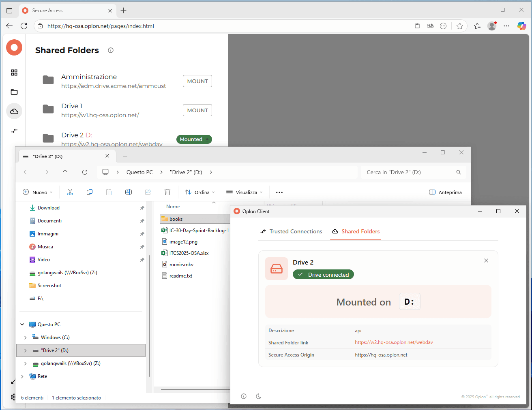Click the Explorer navigation pane vertical scrollbar
The width and height of the screenshot is (532, 410).
coord(149,316)
